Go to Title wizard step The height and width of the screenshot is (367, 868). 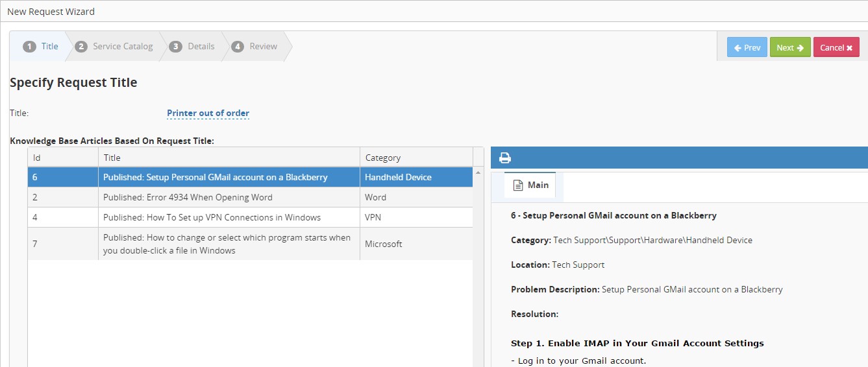pos(41,47)
